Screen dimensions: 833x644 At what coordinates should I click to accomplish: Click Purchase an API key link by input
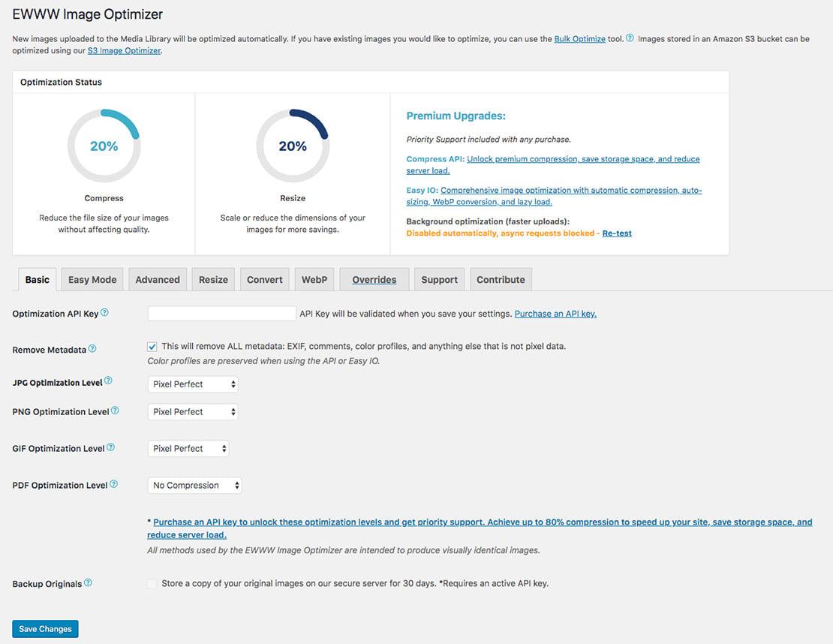[555, 314]
